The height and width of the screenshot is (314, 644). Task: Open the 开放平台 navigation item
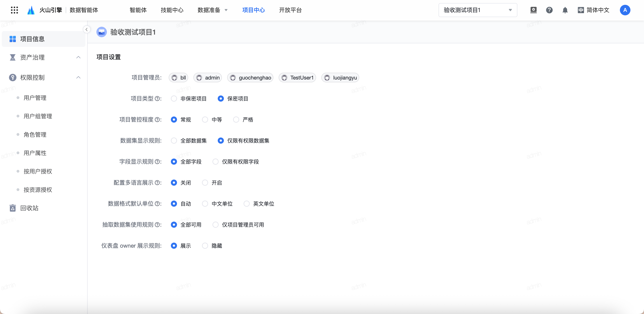tap(290, 10)
